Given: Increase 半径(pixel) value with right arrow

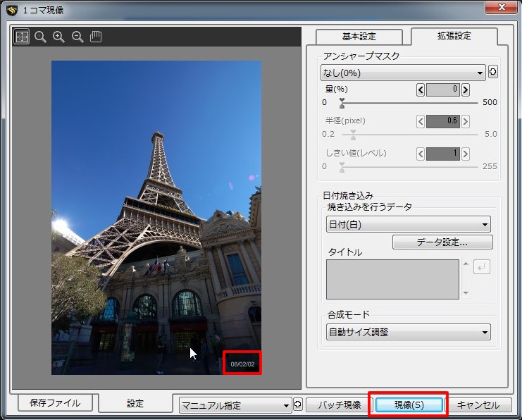Looking at the screenshot, I should click(466, 122).
